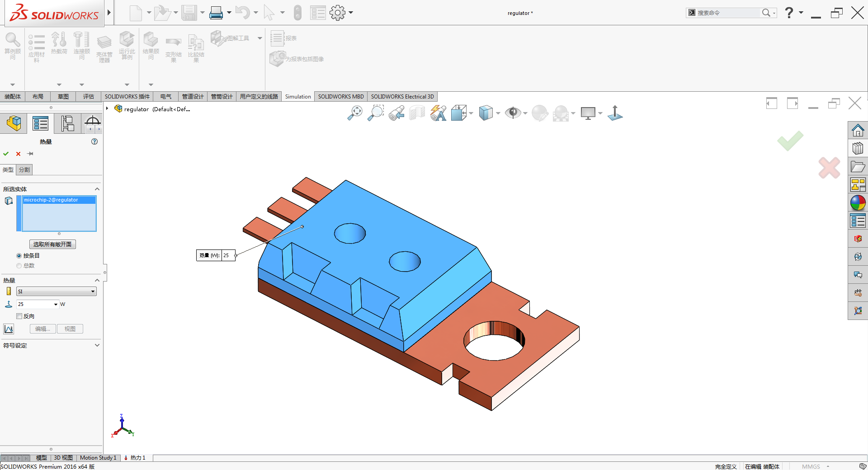Screen dimensions: 868x470
Task: Open the 热力 1 study tab
Action: pos(135,458)
